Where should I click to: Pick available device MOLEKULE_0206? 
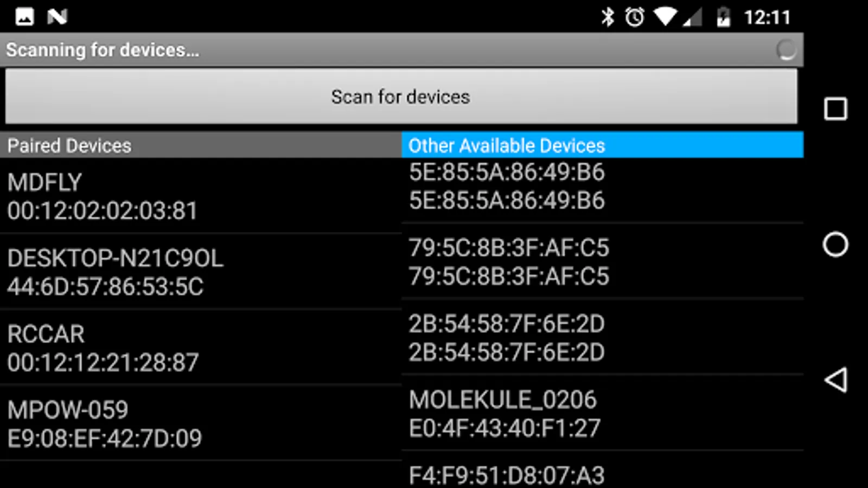click(x=602, y=414)
